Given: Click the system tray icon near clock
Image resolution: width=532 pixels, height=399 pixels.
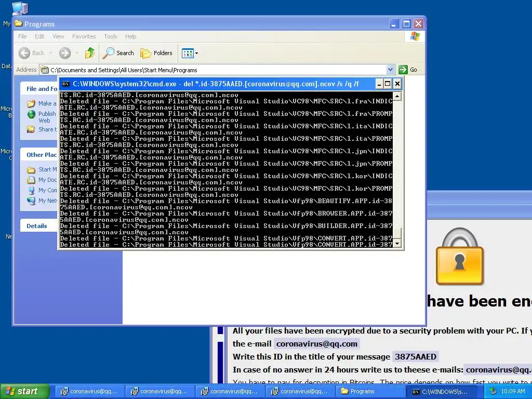Looking at the screenshot, I should pyautogui.click(x=494, y=391).
